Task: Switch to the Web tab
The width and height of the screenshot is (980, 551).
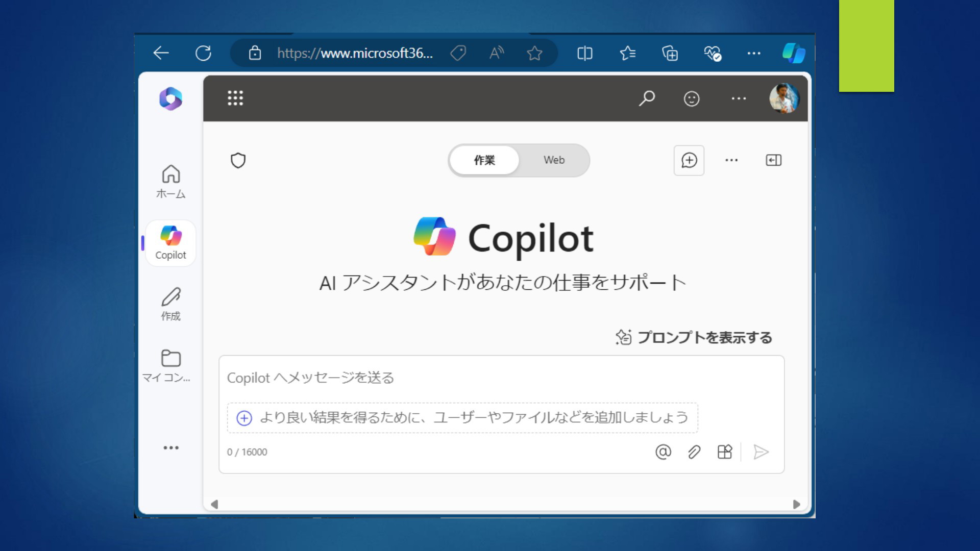Action: [x=554, y=160]
